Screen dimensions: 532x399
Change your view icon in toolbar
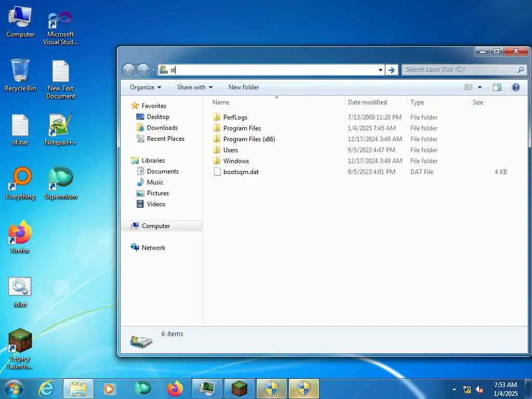pyautogui.click(x=469, y=87)
